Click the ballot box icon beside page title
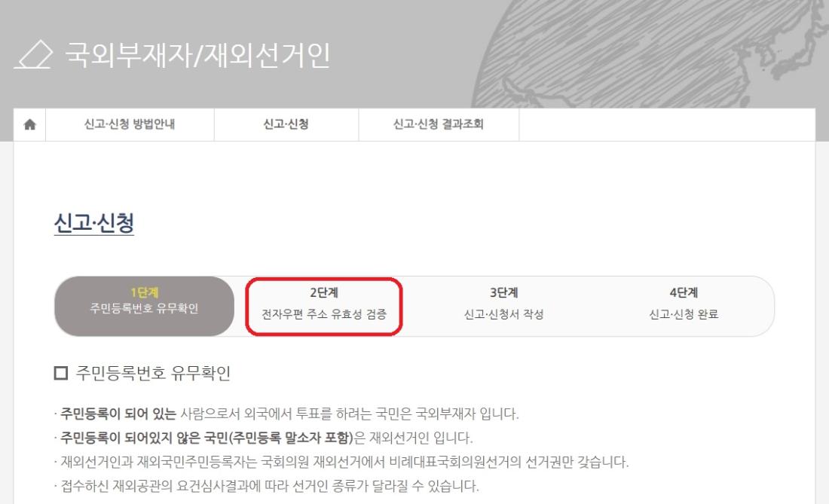Image resolution: width=829 pixels, height=504 pixels. tap(33, 54)
